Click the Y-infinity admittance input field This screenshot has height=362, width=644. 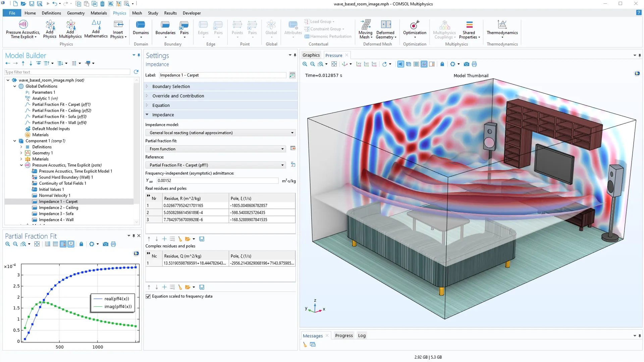(x=217, y=181)
